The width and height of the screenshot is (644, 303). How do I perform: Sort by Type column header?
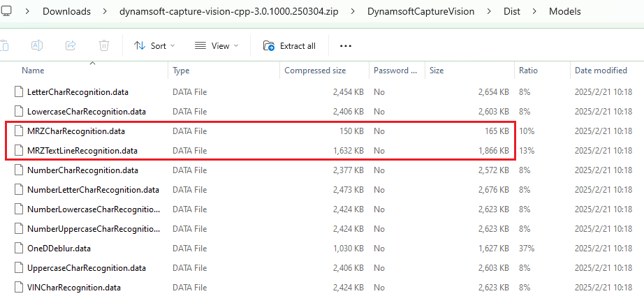[181, 71]
